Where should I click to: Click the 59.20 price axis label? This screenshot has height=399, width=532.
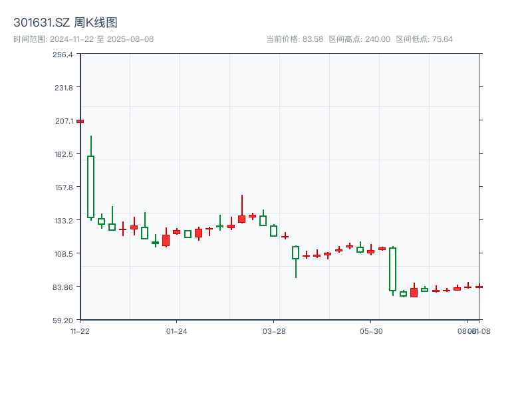[x=64, y=320]
